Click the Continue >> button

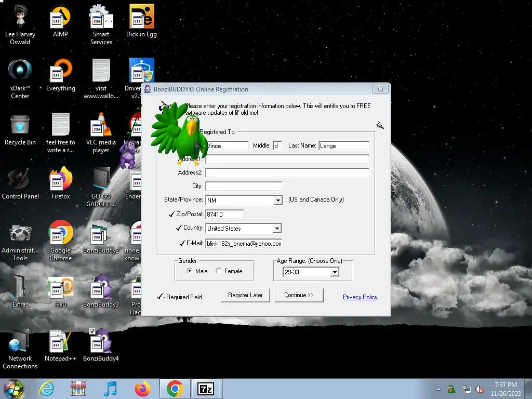[299, 295]
